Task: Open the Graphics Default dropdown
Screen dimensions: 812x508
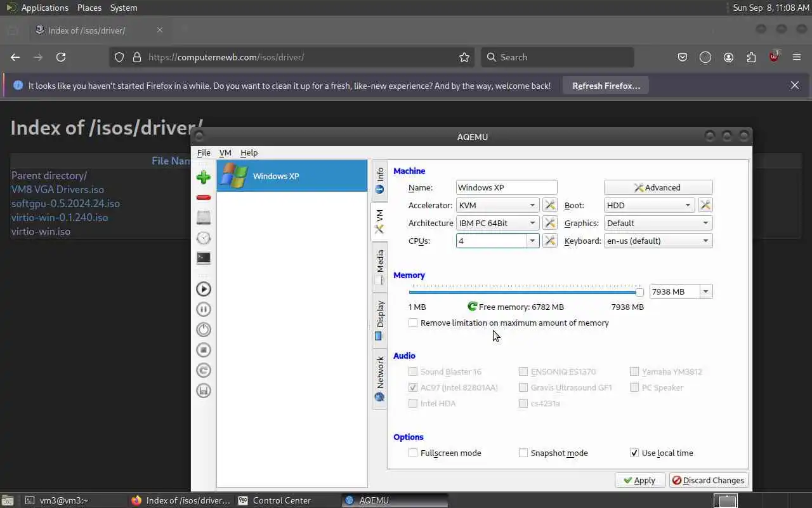Action: click(658, 223)
